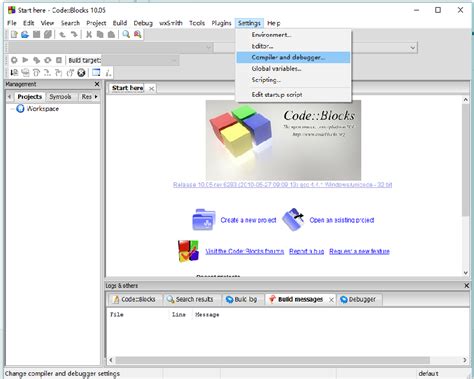Screen dimensions: 474x379
Task: Click the Open file toolbar icon
Action: click(25, 34)
